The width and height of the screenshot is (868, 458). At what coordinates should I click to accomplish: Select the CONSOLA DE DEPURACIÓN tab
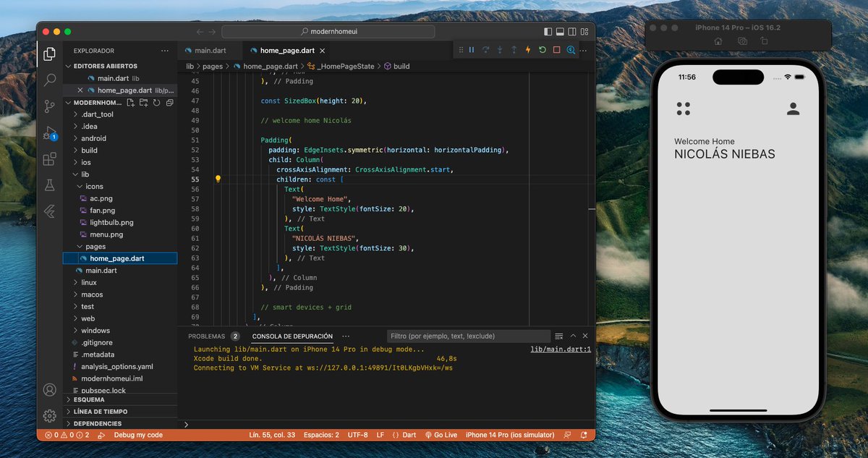click(x=292, y=336)
